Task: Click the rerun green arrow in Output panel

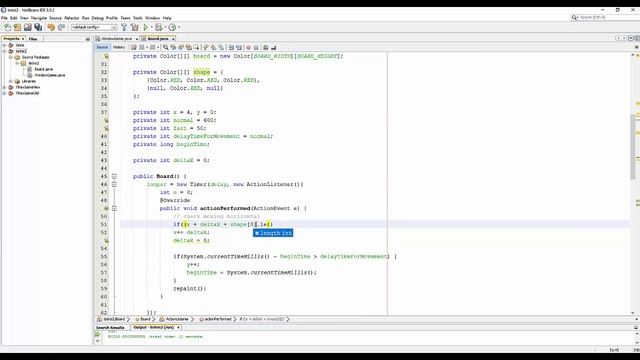Action: [x=97, y=335]
